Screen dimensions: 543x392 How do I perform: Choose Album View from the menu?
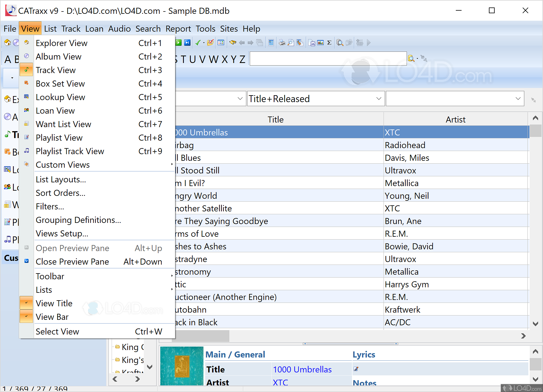(58, 57)
